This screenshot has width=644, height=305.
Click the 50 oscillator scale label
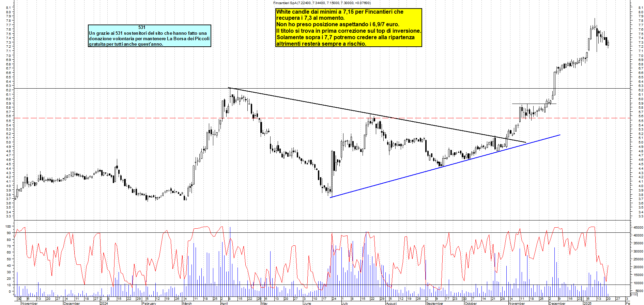pyautogui.click(x=9, y=259)
